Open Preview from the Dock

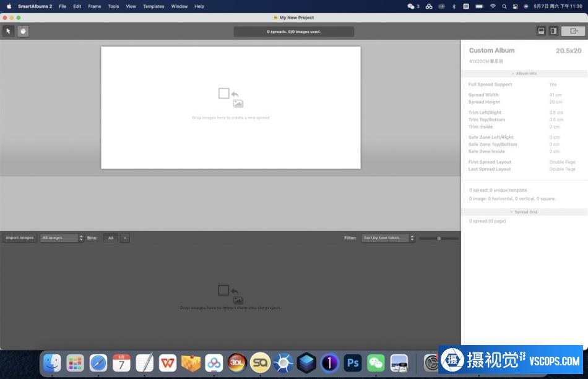tap(399, 362)
